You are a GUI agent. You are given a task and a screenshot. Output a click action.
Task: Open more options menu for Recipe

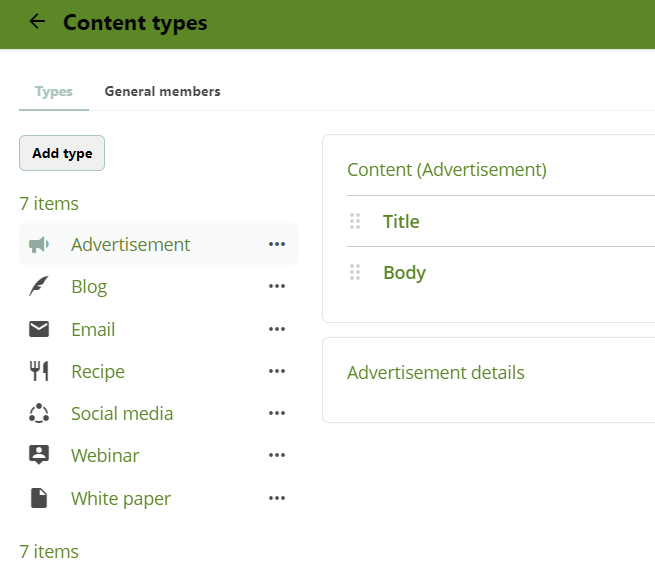coord(277,372)
